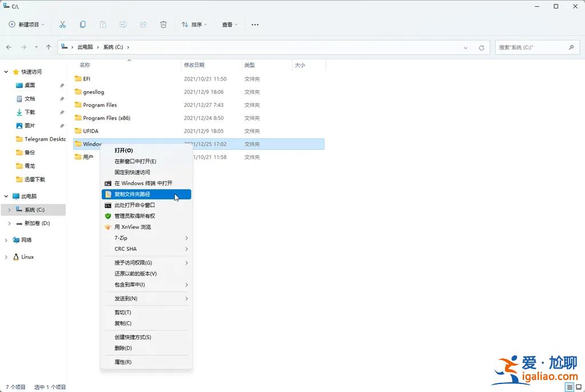Click the Rename icon on the toolbar
The image size is (585, 392).
tap(123, 25)
